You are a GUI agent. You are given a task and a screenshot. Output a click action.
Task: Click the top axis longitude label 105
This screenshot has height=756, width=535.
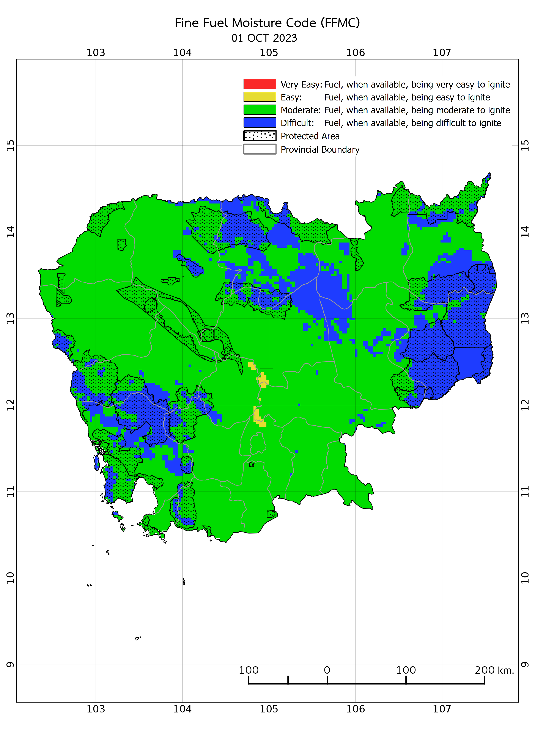[x=269, y=53]
